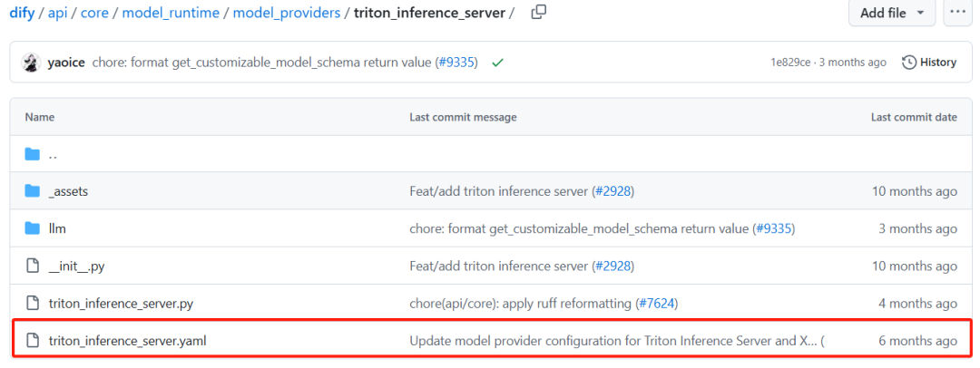980x368 pixels.
Task: Click the yaoice user avatar
Action: pos(31,63)
